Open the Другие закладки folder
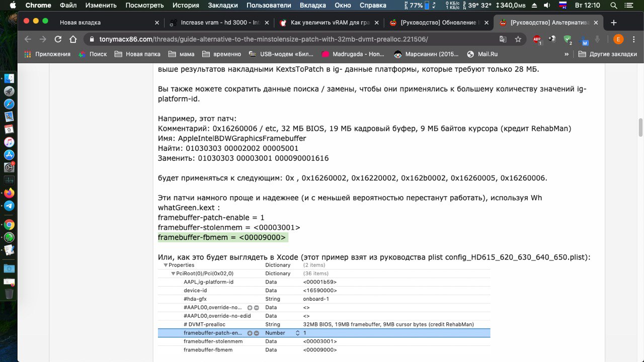This screenshot has width=644, height=362. tap(608, 54)
